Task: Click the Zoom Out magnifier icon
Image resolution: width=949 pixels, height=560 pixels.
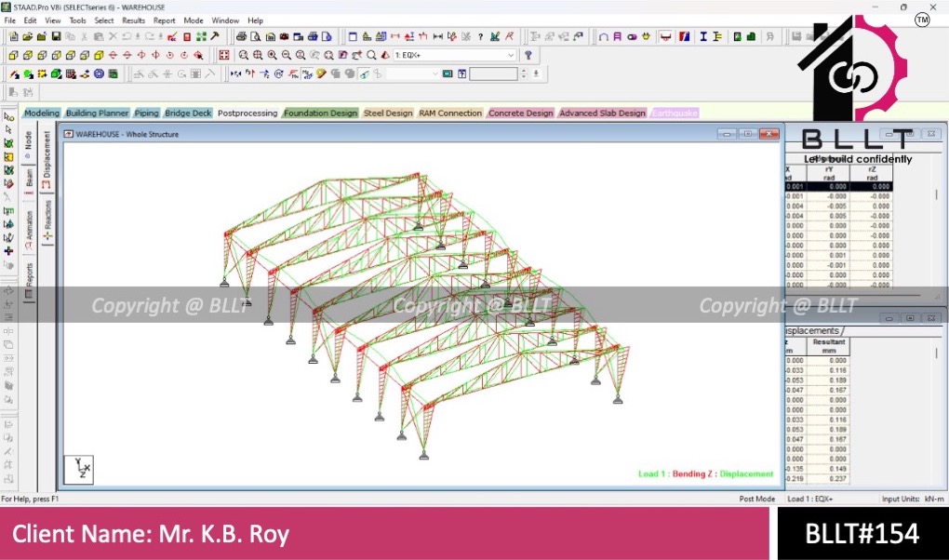Action: tap(286, 55)
